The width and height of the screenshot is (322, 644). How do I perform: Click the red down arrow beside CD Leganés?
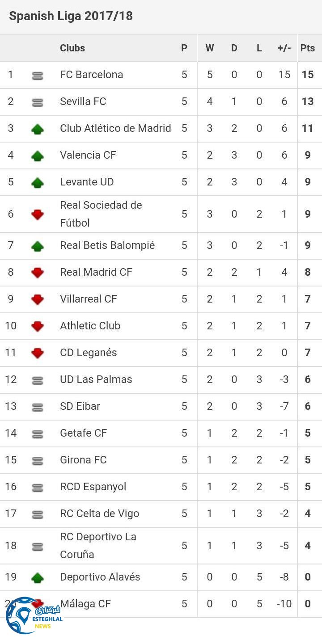click(x=38, y=353)
